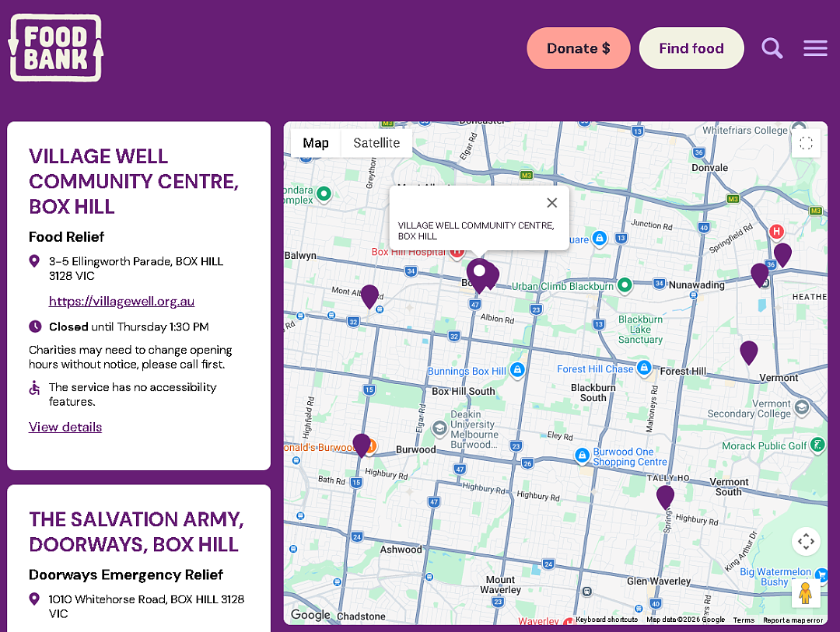The height and width of the screenshot is (632, 840).
Task: Select the purple pin beside Nunawading route 36
Action: click(759, 274)
